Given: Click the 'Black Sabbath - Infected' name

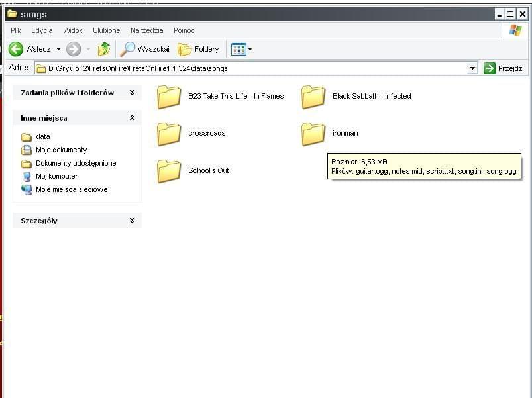Looking at the screenshot, I should (372, 96).
